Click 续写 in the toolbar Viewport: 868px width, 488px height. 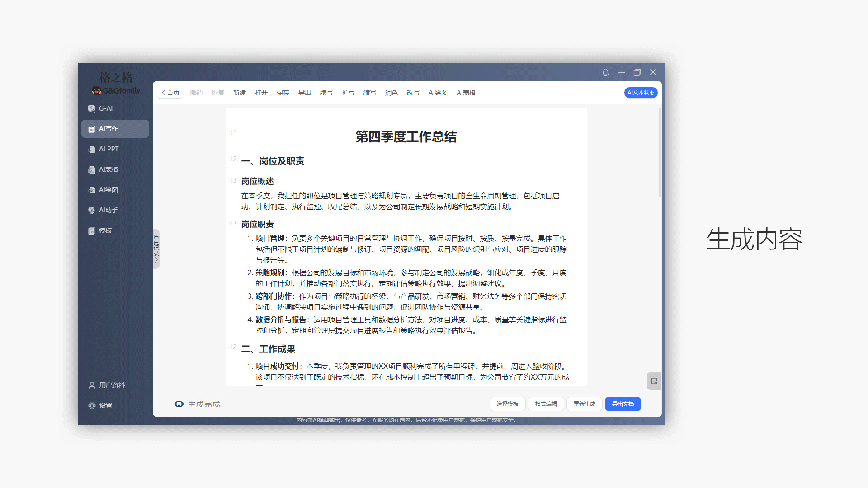(326, 93)
